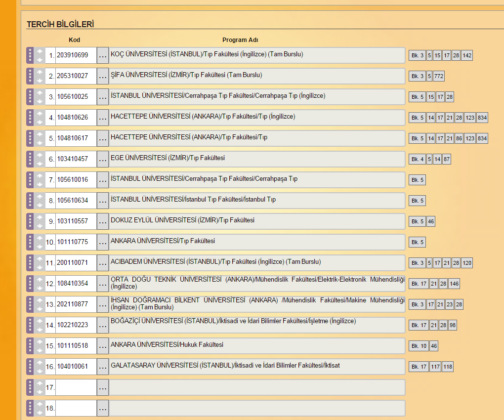This screenshot has height=420, width=504.
Task: Click the up arrow for preference 12
Action: [x=40, y=280]
